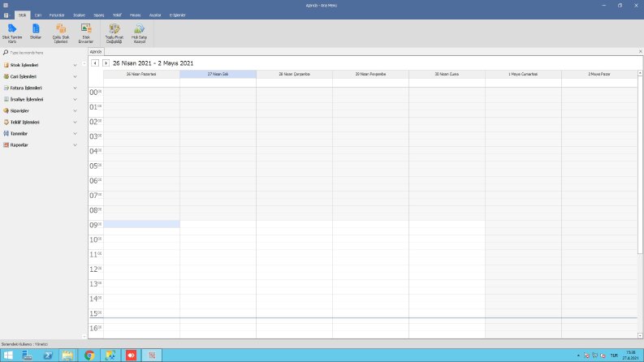Select the 2 Mayıs Pazar column header
Image resolution: width=644 pixels, height=362 pixels.
[599, 75]
